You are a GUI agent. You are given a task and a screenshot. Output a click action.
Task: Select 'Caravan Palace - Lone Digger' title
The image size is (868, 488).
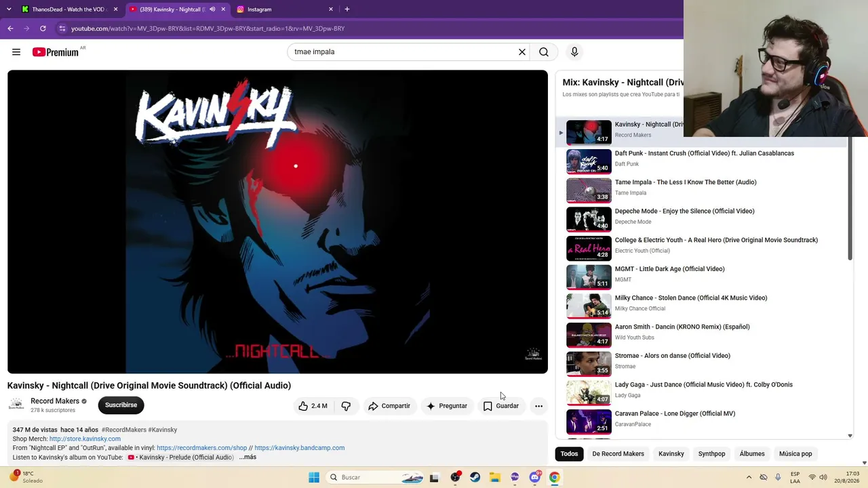[675, 413]
